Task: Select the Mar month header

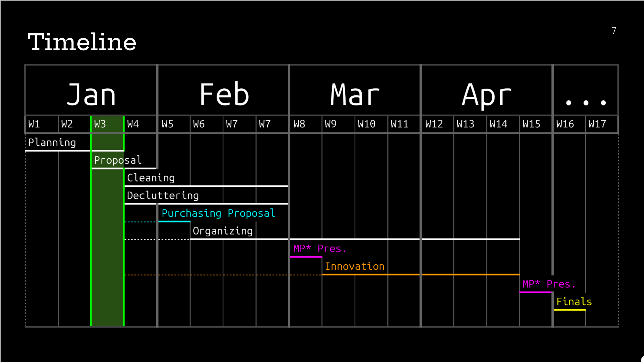Action: point(355,90)
